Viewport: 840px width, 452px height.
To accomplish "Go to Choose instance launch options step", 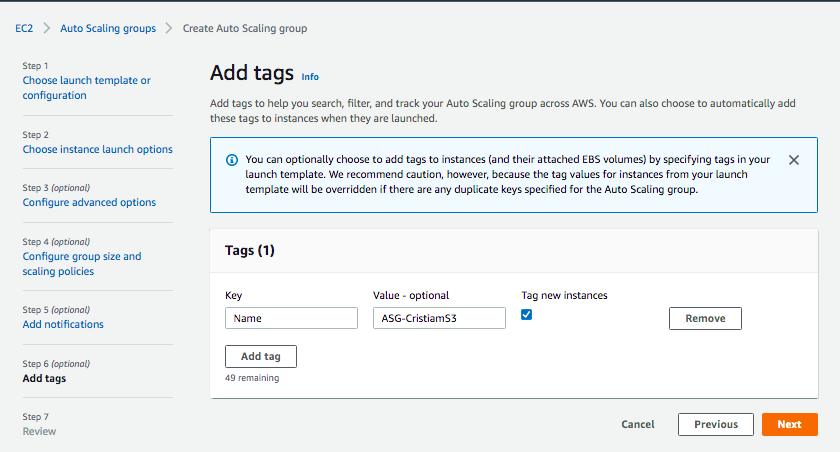I will (x=97, y=149).
